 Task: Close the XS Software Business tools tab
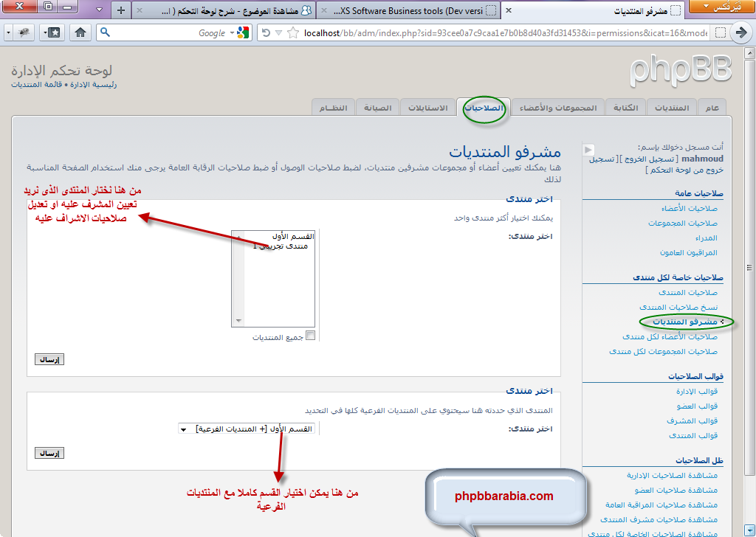pyautogui.click(x=324, y=10)
